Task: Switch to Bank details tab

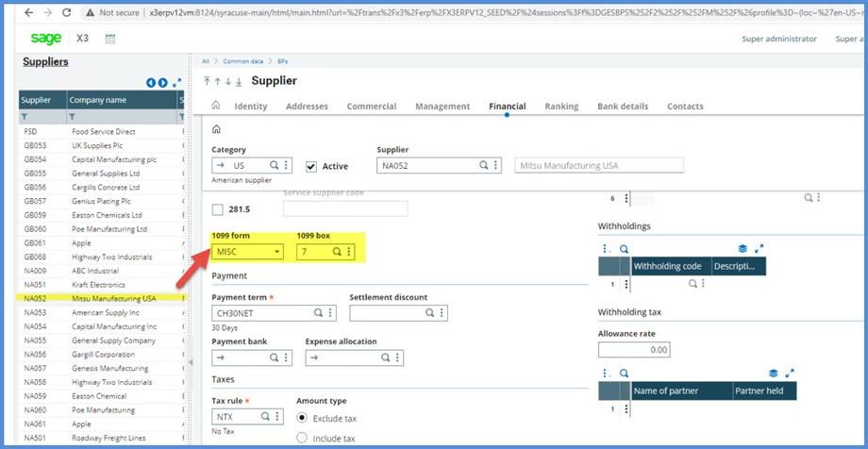Action: pos(623,107)
